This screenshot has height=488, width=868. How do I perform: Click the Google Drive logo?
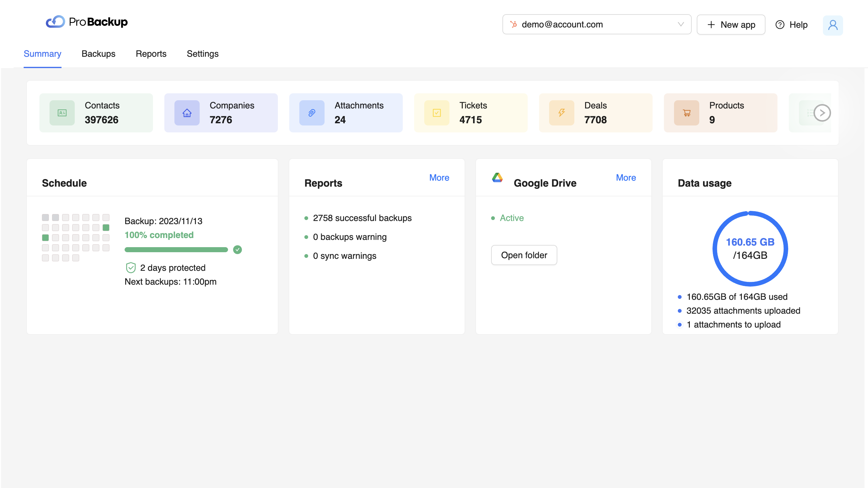point(498,177)
